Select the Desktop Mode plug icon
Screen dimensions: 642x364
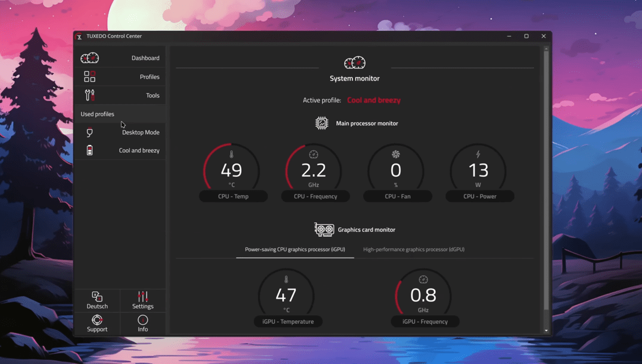coord(90,133)
